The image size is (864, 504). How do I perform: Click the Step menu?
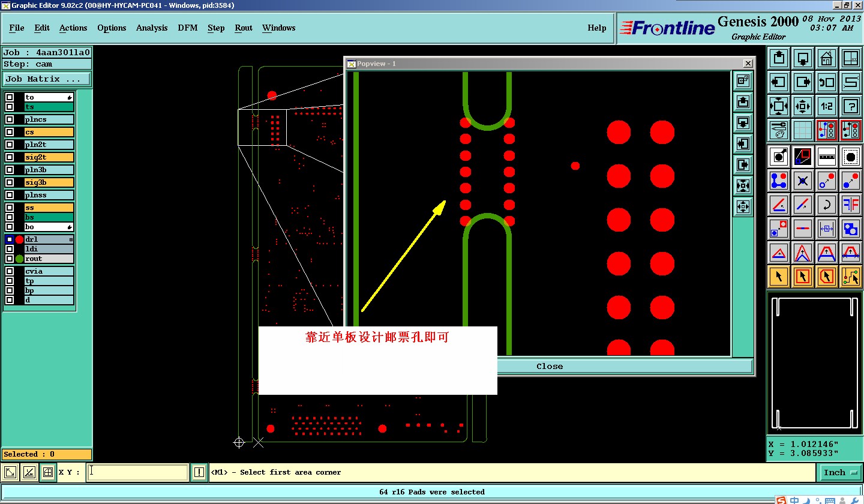tap(216, 28)
